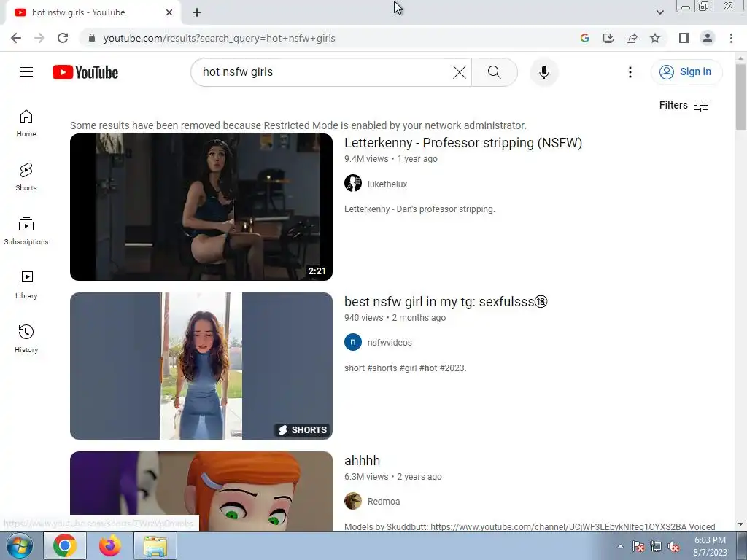Image resolution: width=747 pixels, height=560 pixels.
Task: Open the Chrome profile avatar
Action: (x=708, y=38)
